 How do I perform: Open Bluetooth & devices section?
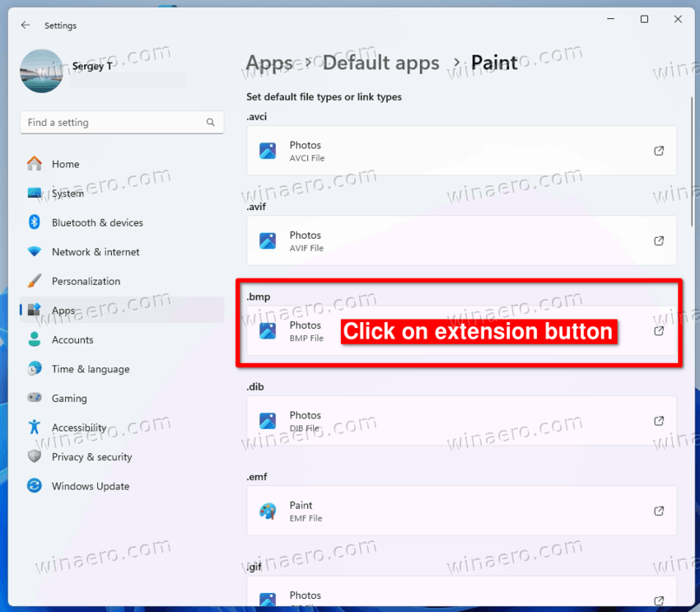(122, 222)
